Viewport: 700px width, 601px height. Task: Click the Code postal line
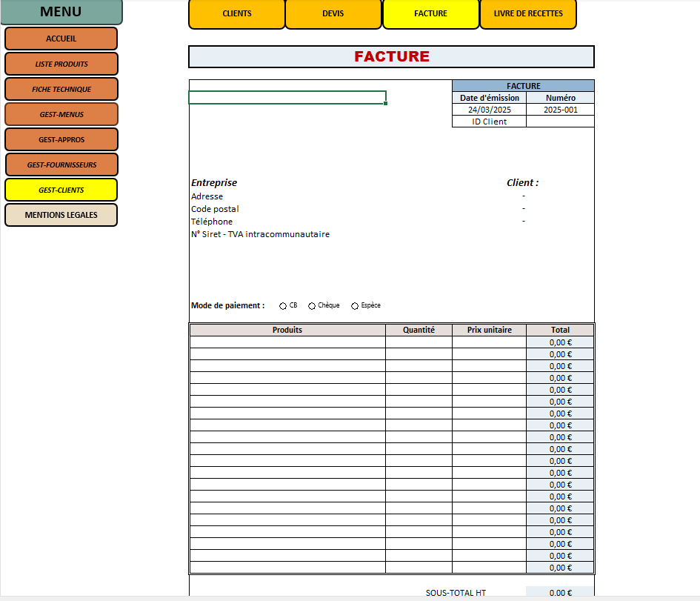(x=215, y=209)
